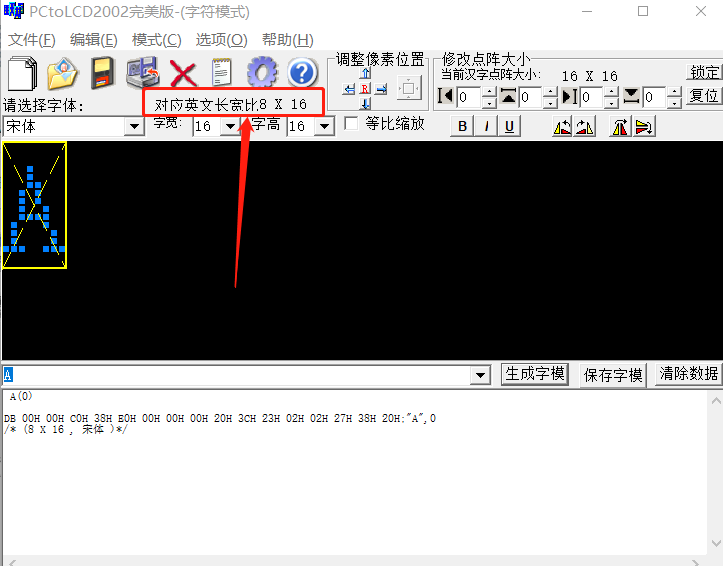Screen dimensions: 723x566
Task: Click the second rotate glyph icon
Action: point(584,127)
